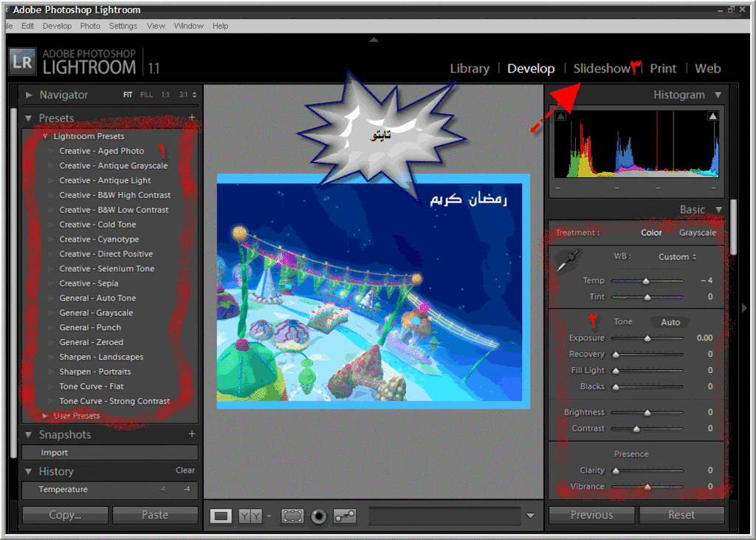Open the WB Custom dropdown
The image size is (756, 540).
pos(678,257)
